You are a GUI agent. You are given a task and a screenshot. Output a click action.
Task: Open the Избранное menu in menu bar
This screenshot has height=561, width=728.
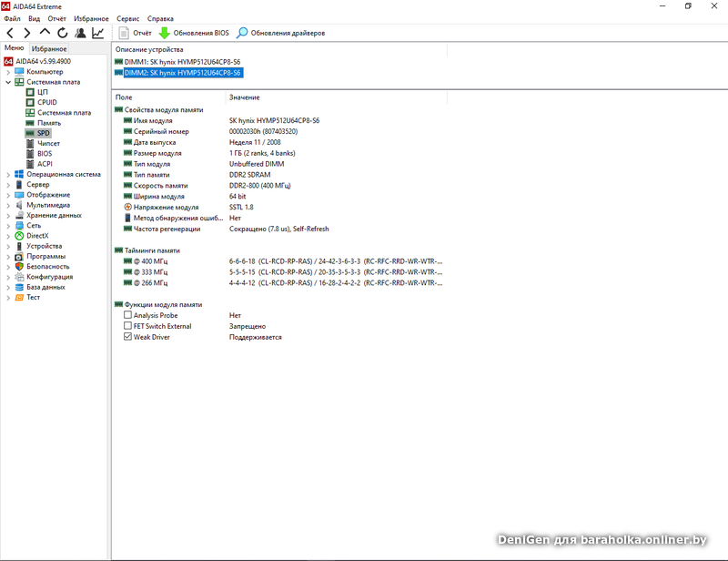click(x=91, y=18)
